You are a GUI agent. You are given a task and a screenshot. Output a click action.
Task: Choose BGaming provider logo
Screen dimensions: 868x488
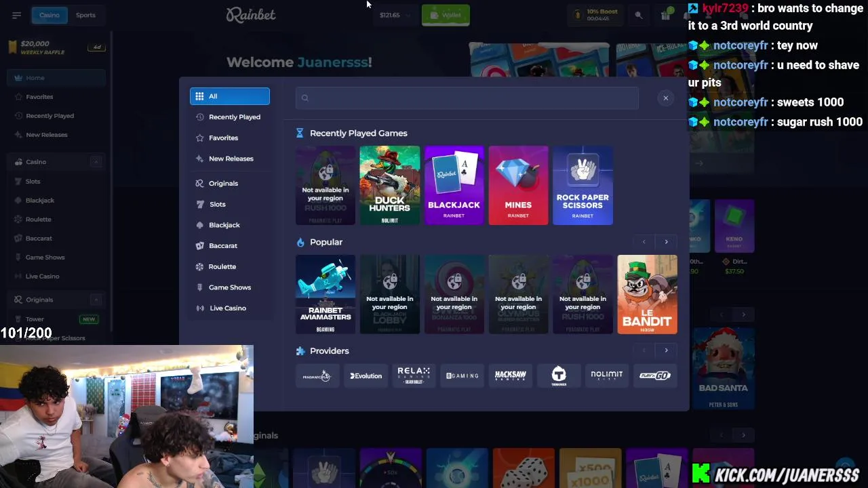point(462,375)
